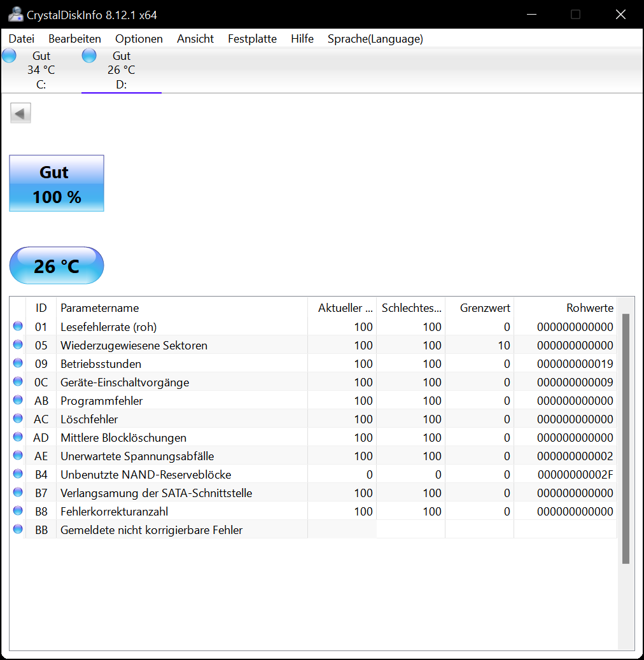
Task: Click the vertical scrollbar of the SMART table
Action: coord(626,438)
